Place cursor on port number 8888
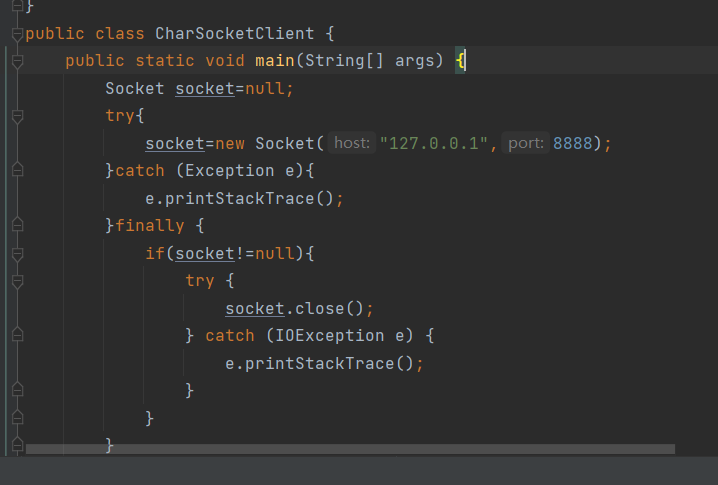Screen dimensions: 718x485 point(573,143)
